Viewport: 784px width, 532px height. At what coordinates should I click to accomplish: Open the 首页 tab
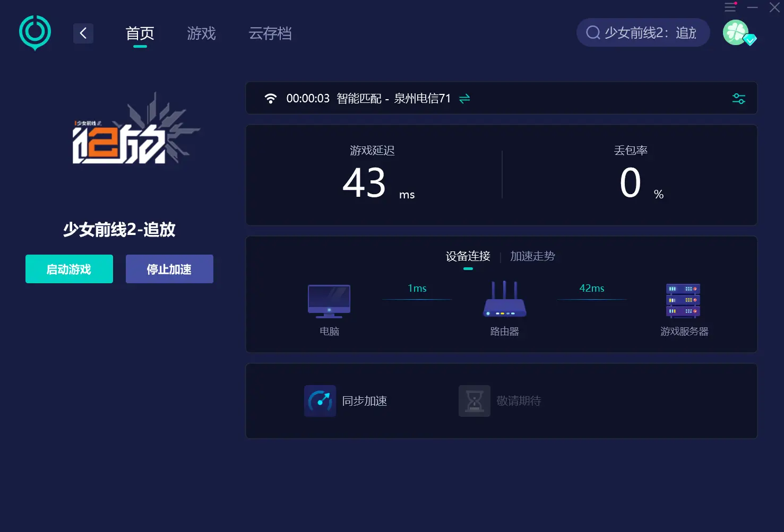(140, 33)
